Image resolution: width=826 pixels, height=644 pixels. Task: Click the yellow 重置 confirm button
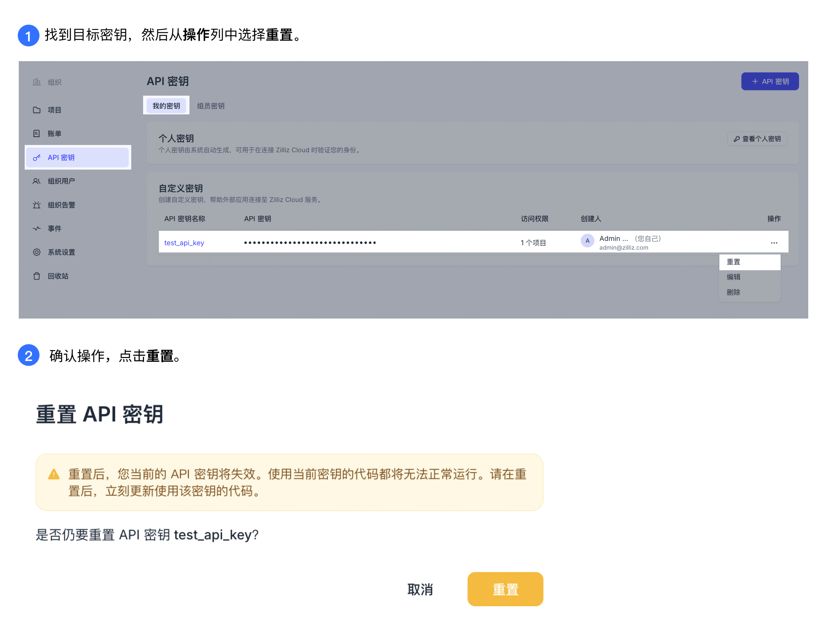(505, 589)
